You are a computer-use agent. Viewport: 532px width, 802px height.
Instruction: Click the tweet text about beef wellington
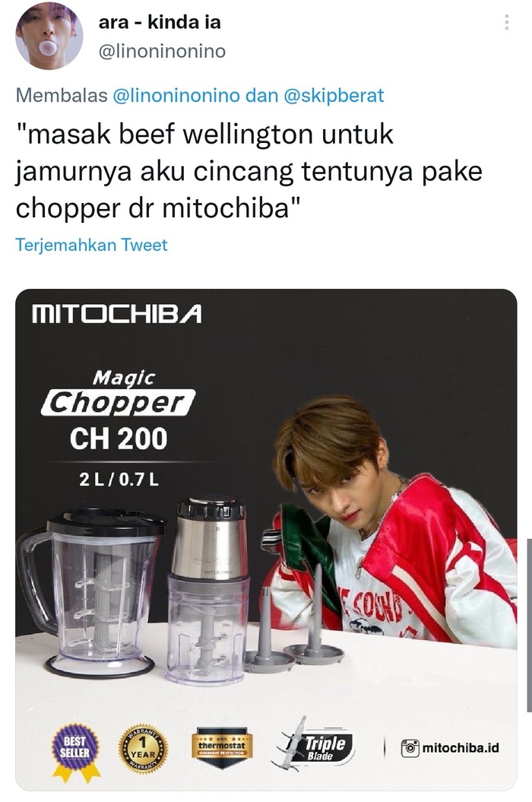click(x=249, y=171)
